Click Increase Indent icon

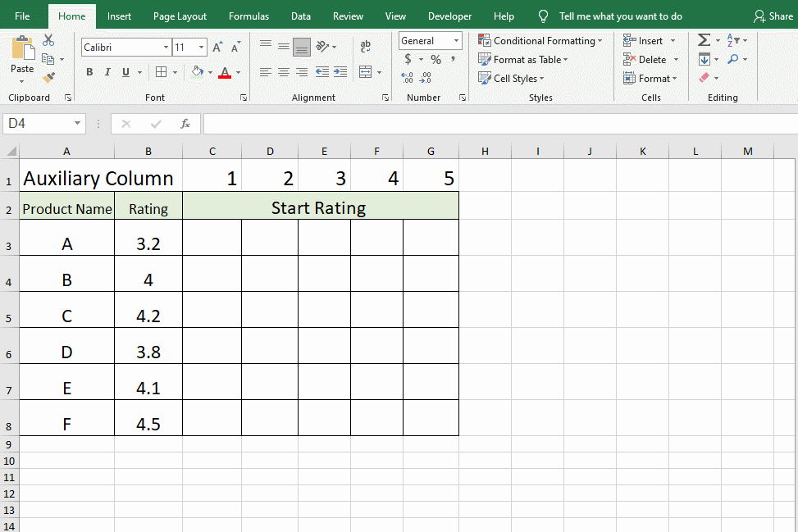point(340,72)
